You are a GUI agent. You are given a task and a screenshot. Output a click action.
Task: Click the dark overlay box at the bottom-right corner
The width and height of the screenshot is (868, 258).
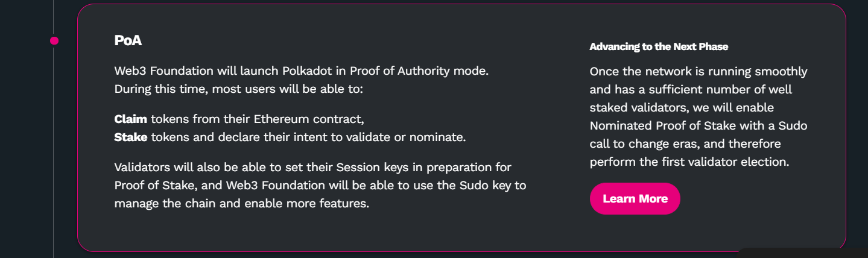[802, 253]
